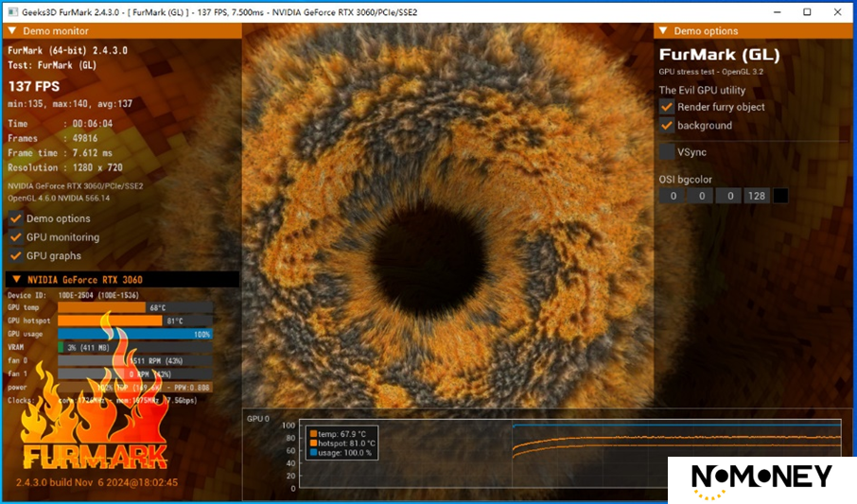Click the Clocks core/mem readout line
The width and height of the screenshot is (857, 504).
pos(102,400)
